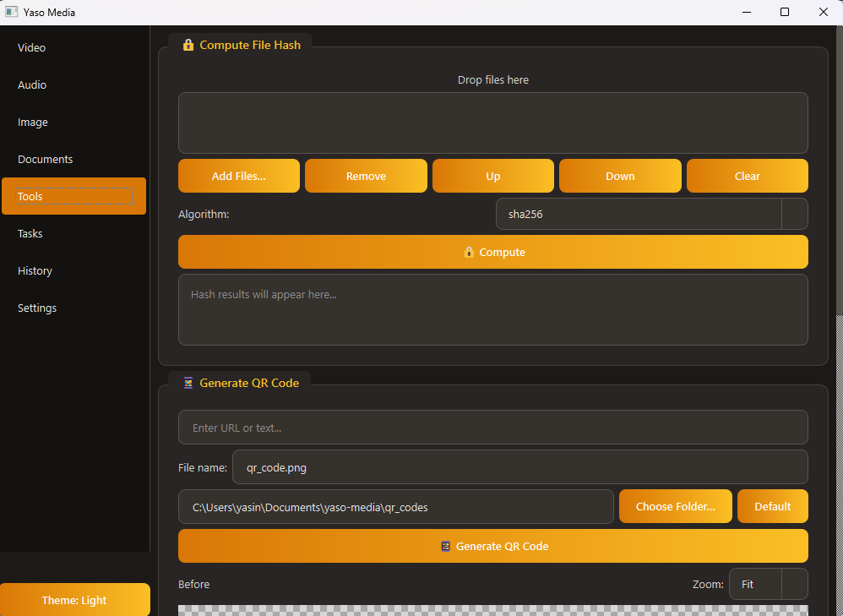Click the Drop files here list area
The width and height of the screenshot is (843, 616).
[x=493, y=123]
